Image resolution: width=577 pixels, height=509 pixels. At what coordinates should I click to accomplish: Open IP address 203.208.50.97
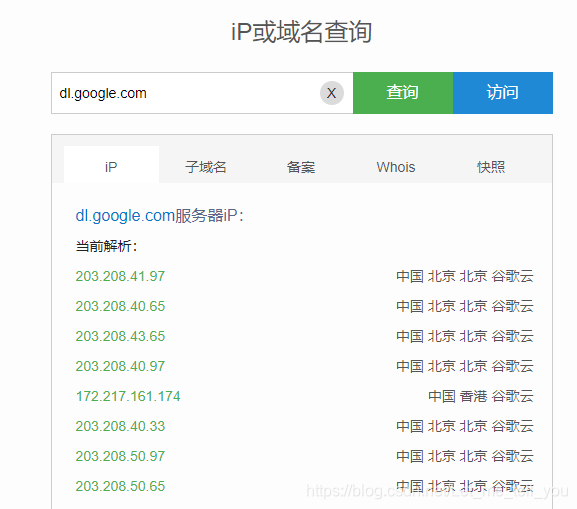coord(120,456)
